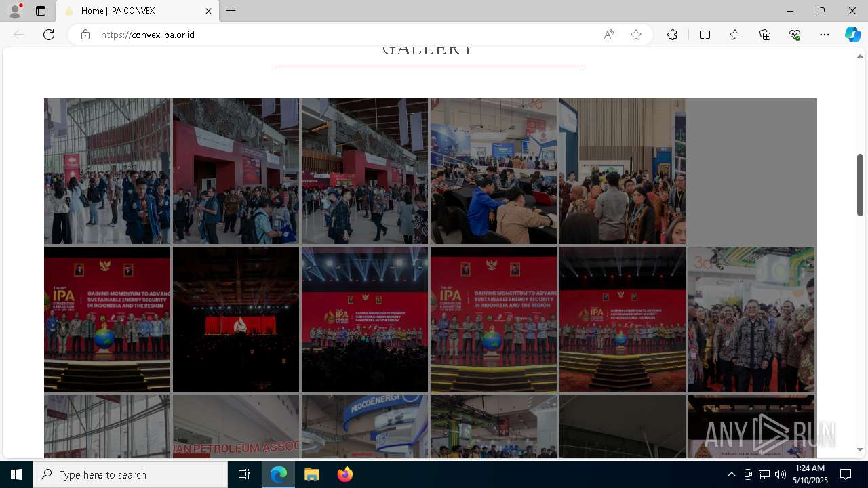Open Medco Energi booth photo
This screenshot has height=488, width=868.
pyautogui.click(x=365, y=427)
